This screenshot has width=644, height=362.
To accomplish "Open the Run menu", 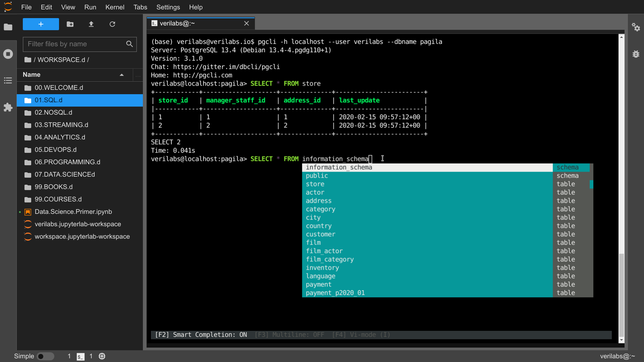I will coord(90,7).
